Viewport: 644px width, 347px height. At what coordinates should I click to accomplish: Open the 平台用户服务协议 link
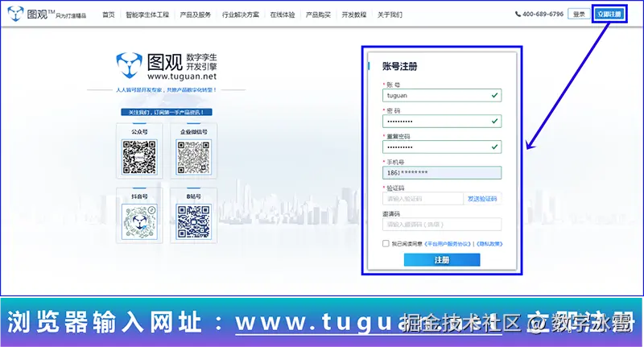click(448, 244)
